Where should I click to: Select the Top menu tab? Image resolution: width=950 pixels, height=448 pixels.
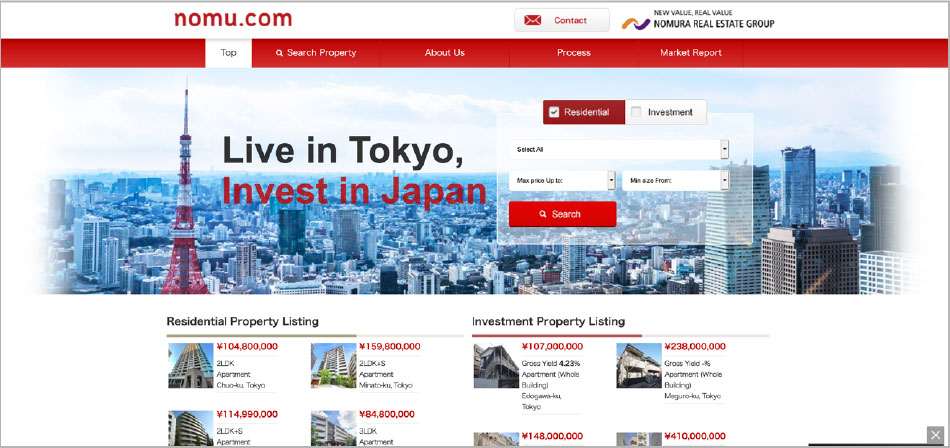(x=228, y=53)
